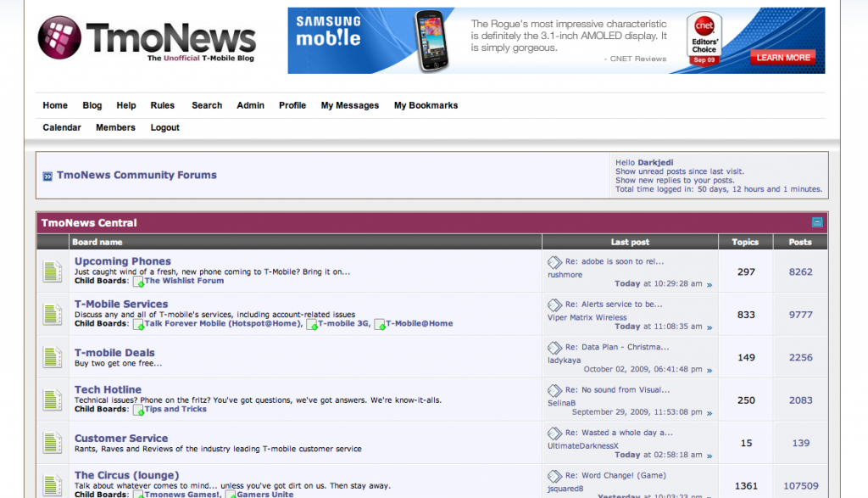View the Members list
Screen dimensions: 868x498
pos(115,127)
